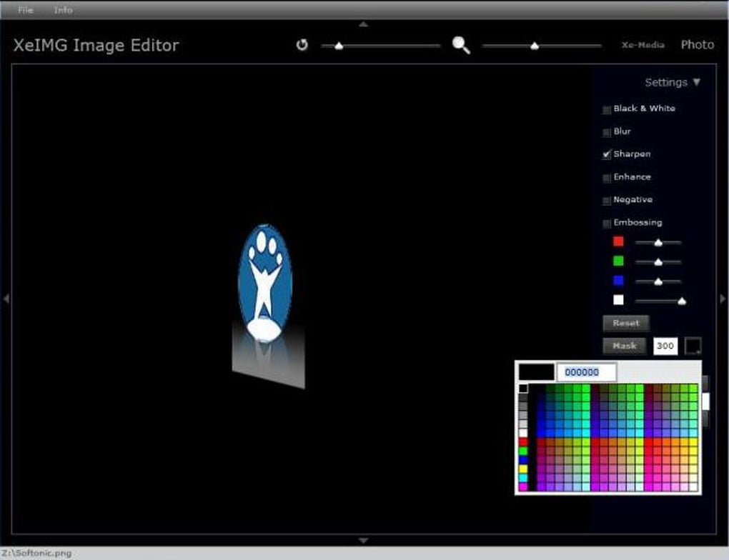Viewport: 729px width, 560px height.
Task: Pick blue swatch in palette left column
Action: pyautogui.click(x=523, y=459)
